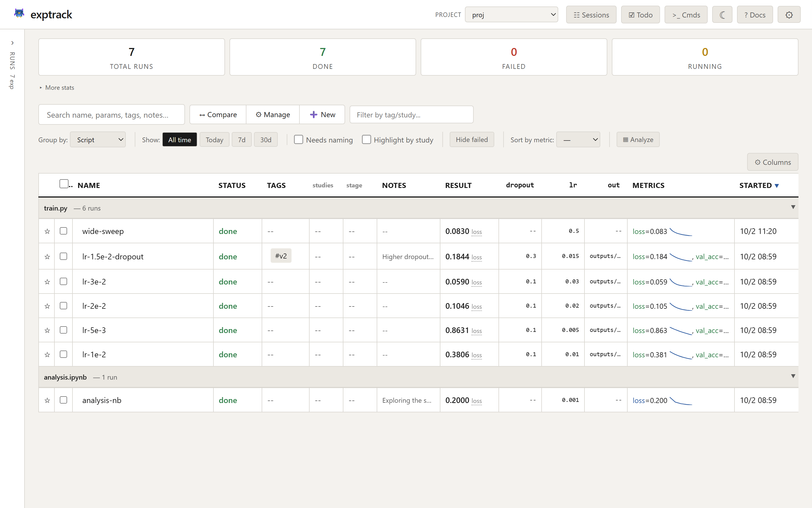This screenshot has width=812, height=508.
Task: Focus the search name, params, tags field
Action: pos(111,115)
